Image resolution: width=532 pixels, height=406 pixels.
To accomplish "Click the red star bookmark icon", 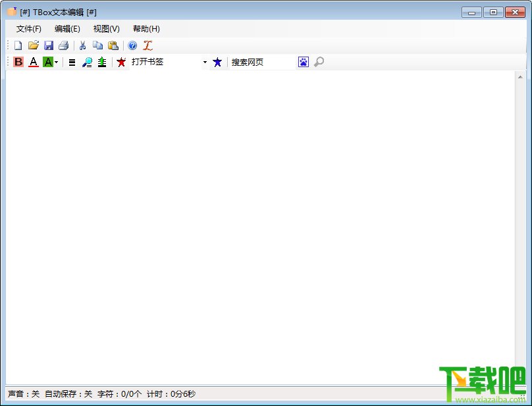I will 121,62.
